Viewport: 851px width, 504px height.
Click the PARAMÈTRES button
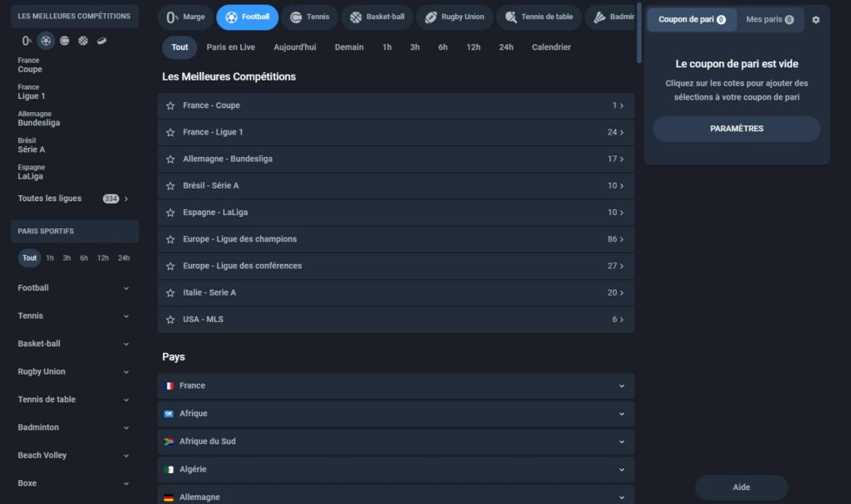click(x=736, y=129)
